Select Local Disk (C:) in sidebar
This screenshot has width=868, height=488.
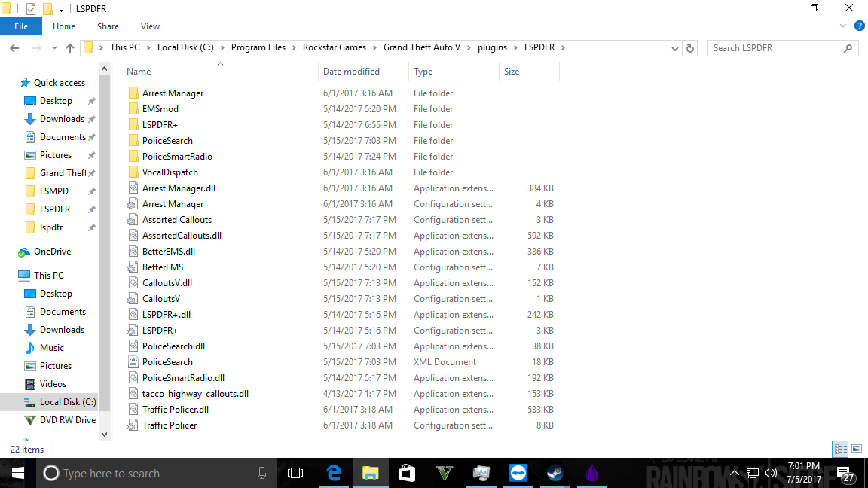click(68, 402)
